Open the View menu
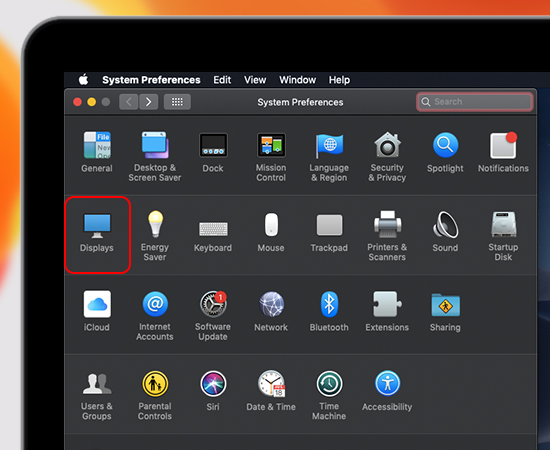This screenshot has height=450, width=550. [255, 80]
